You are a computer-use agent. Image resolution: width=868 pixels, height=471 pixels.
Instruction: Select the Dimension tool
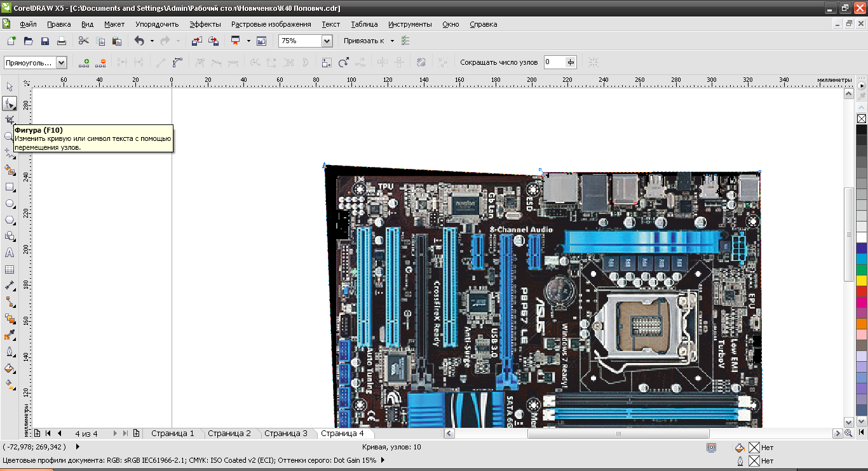(x=10, y=286)
